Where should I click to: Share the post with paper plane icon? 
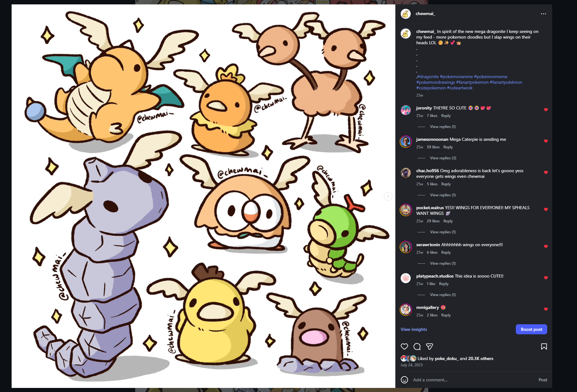pos(430,347)
